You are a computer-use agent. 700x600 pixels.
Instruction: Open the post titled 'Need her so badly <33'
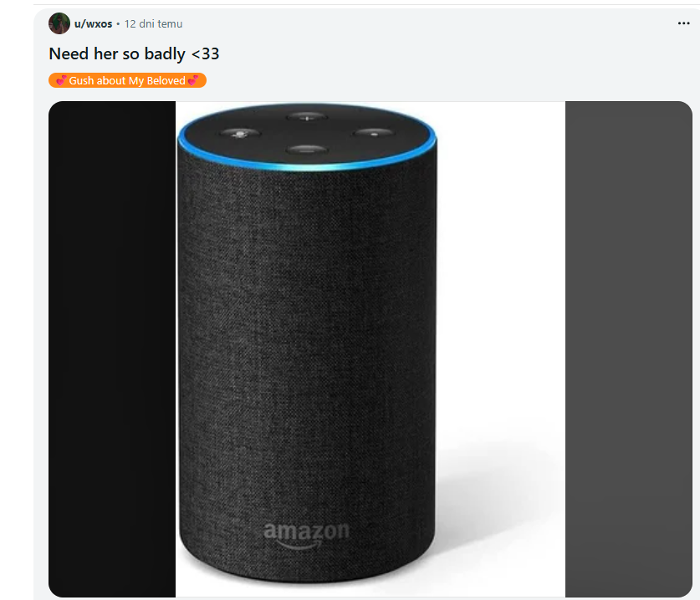tap(134, 54)
